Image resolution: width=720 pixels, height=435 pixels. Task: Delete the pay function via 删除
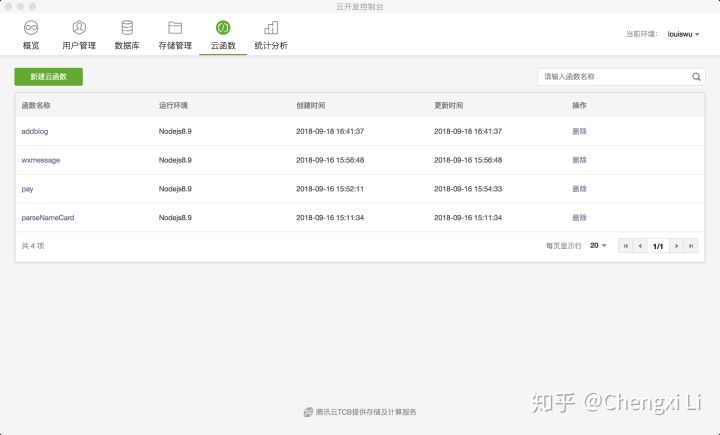pos(579,189)
